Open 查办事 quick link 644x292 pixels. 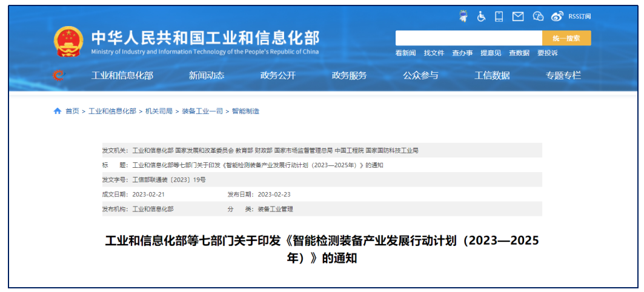point(462,53)
